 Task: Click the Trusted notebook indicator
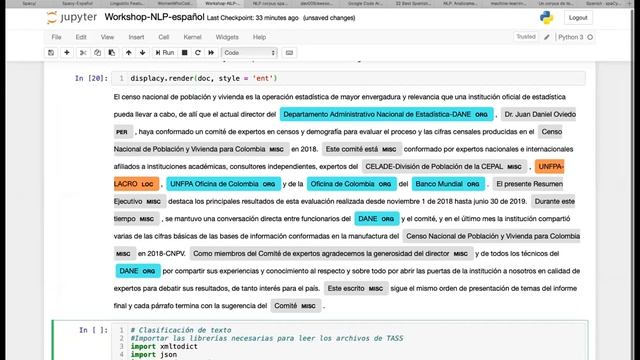(526, 37)
